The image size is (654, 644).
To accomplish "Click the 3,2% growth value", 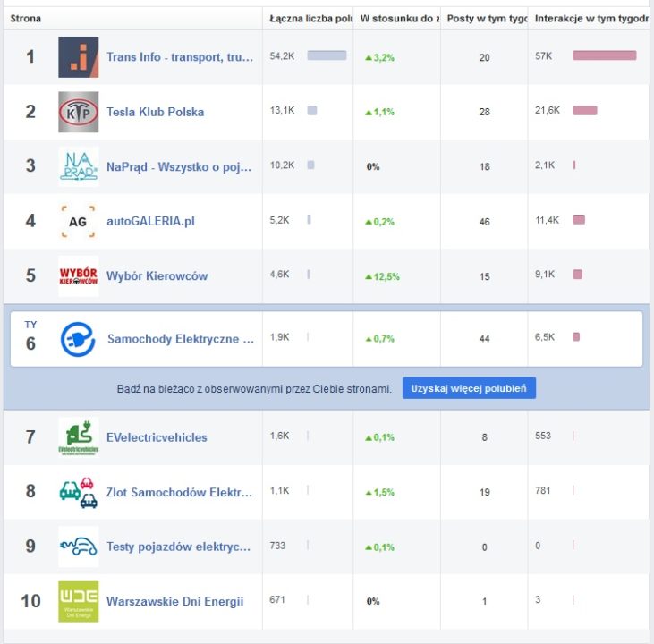I will coord(379,57).
